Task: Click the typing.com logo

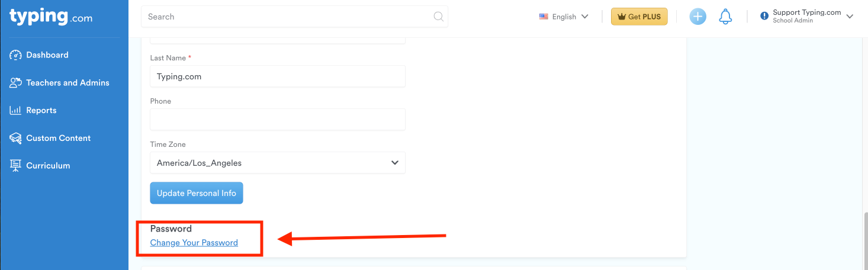Action: click(51, 17)
